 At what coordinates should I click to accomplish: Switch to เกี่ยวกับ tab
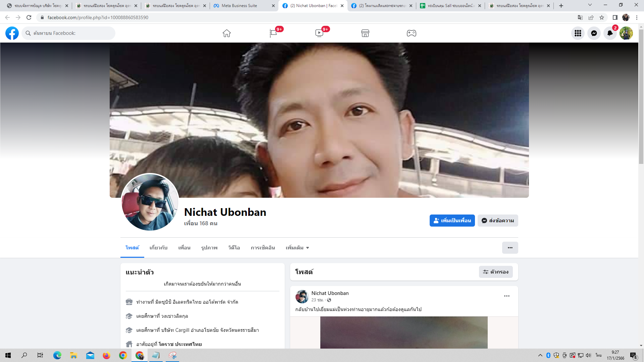click(158, 248)
